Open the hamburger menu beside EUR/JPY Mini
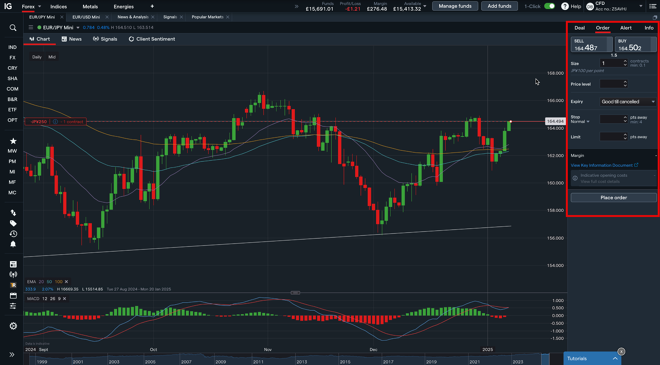This screenshot has height=365, width=660. tap(31, 27)
